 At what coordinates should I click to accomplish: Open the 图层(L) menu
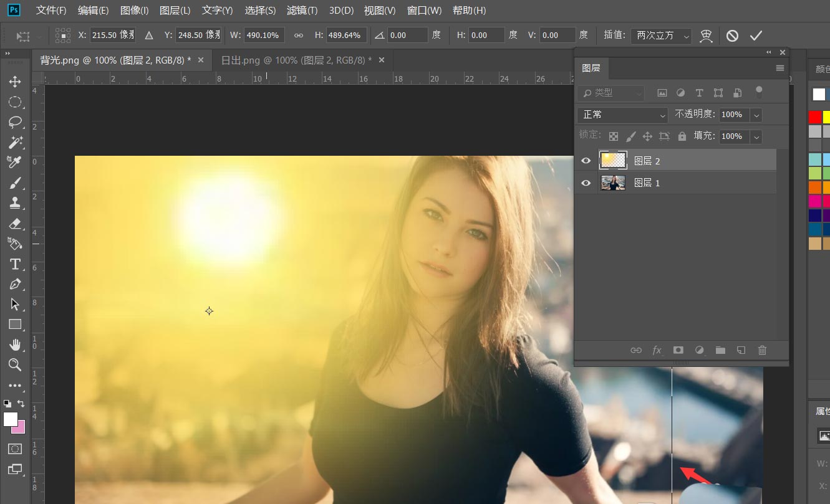[x=175, y=11]
